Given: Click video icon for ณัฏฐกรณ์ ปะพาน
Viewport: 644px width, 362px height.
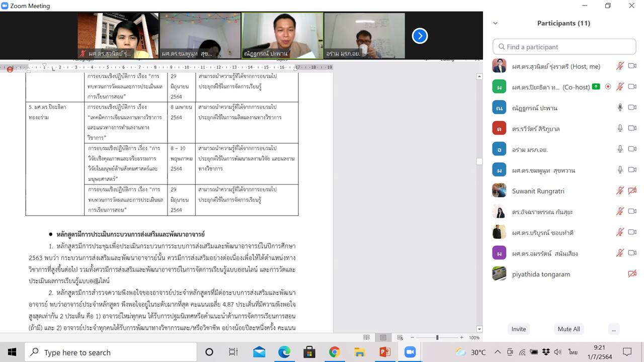Looking at the screenshot, I should pos(632,107).
